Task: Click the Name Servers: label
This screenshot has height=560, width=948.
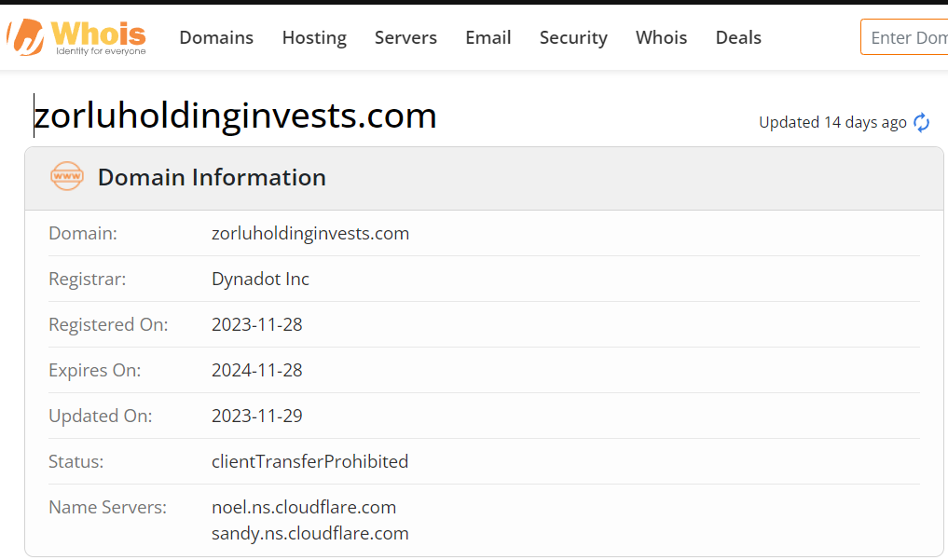Action: pos(107,507)
